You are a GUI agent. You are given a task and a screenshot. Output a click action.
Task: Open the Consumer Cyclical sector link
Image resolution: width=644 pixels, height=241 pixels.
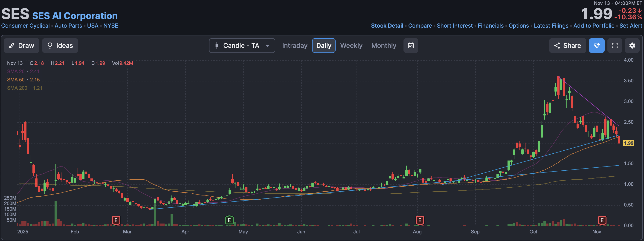point(25,26)
